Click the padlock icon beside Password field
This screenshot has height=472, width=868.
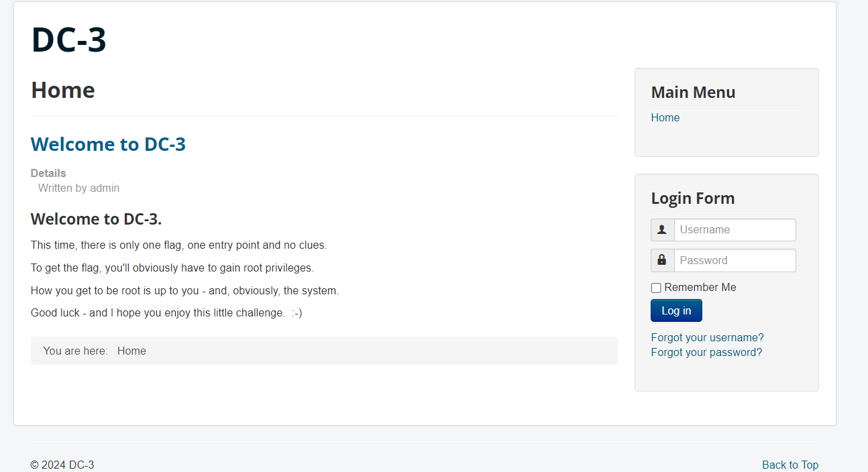(x=662, y=260)
